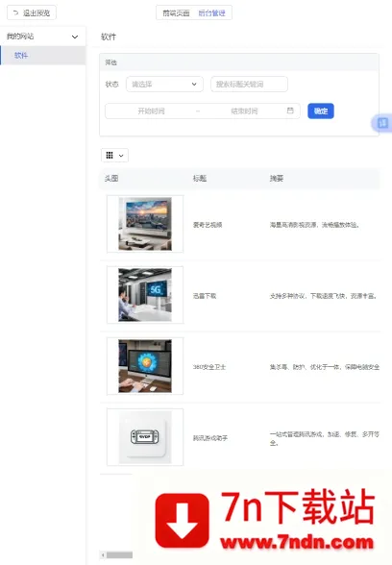Click the 筛选 filter panel header
392x565 pixels.
point(239,62)
